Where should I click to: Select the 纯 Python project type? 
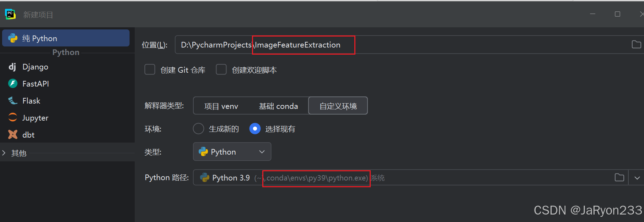(x=66, y=38)
